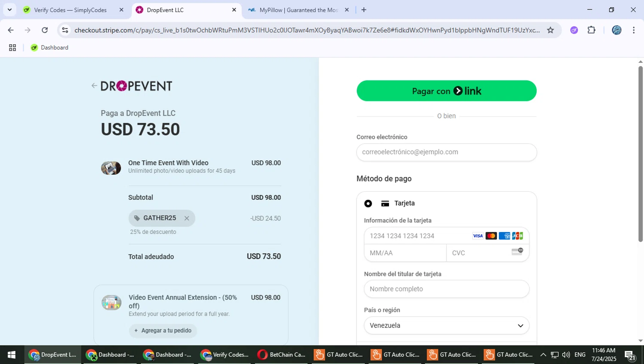The width and height of the screenshot is (644, 364).
Task: Focus the MM/AA expiry field
Action: 405,253
